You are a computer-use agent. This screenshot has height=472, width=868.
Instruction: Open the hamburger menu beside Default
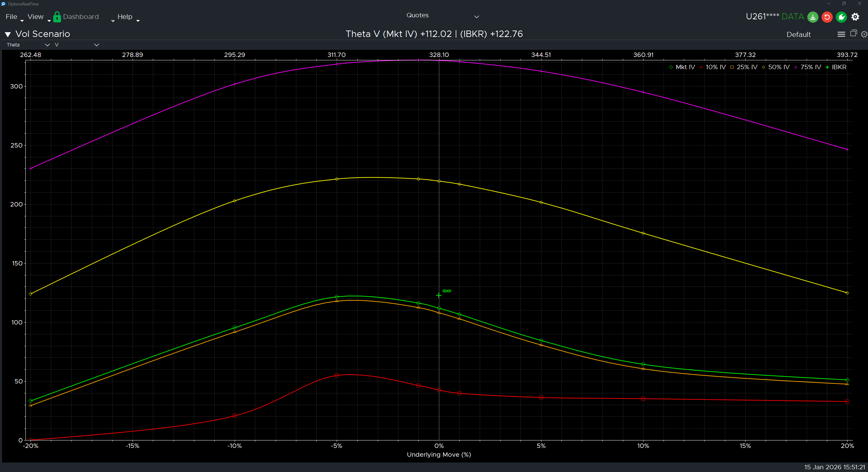pos(841,34)
